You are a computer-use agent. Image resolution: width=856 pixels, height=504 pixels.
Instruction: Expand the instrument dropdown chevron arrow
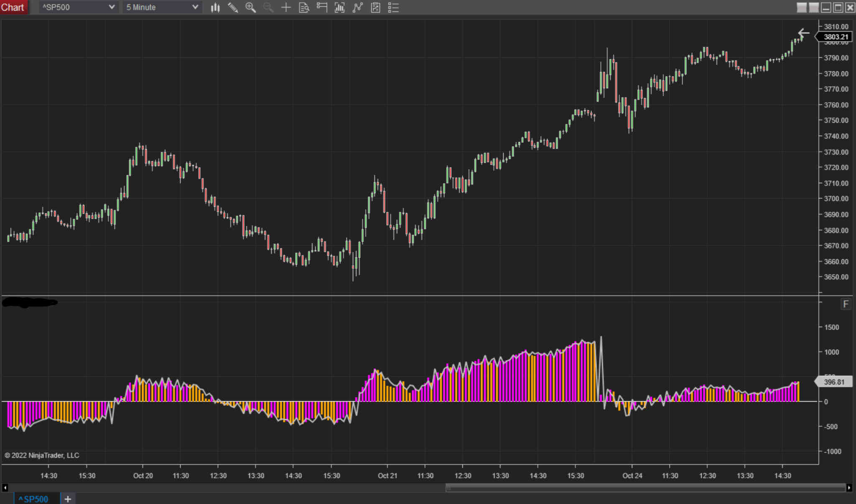pos(111,7)
